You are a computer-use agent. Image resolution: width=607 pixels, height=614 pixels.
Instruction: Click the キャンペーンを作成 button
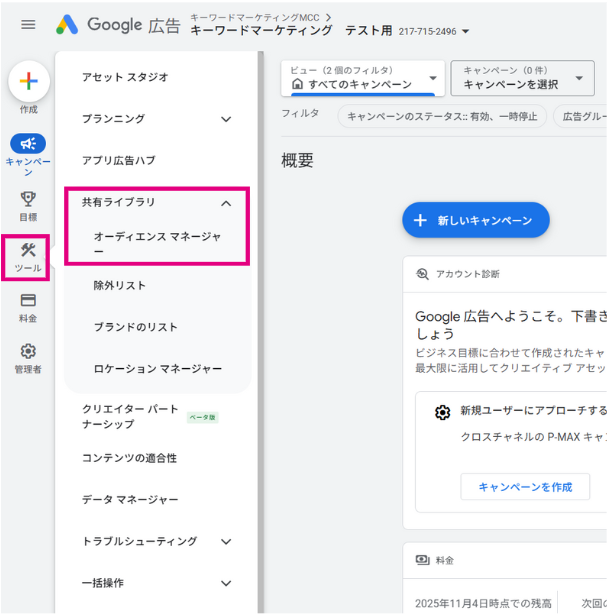click(525, 486)
